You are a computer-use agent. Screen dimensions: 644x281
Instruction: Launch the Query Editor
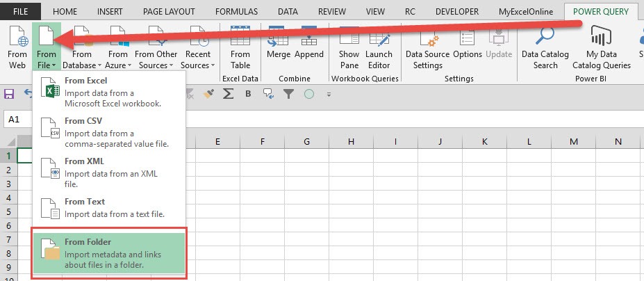coord(378,47)
